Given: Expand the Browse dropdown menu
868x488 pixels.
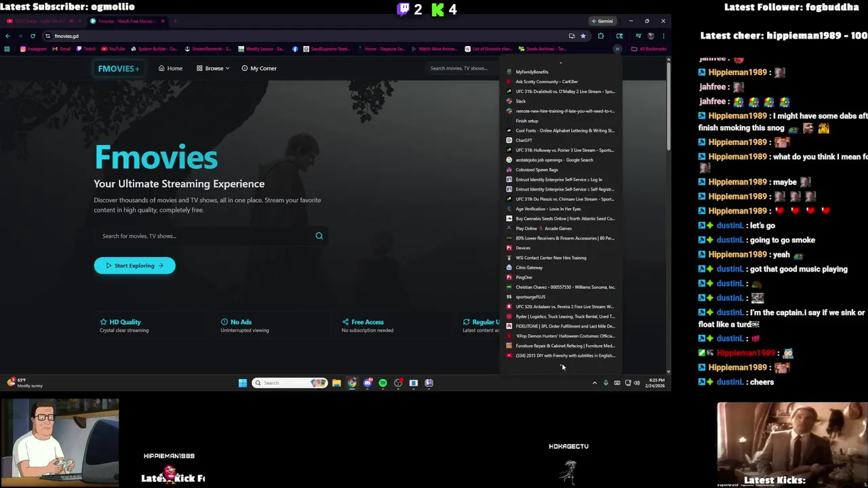Looking at the screenshot, I should [213, 68].
